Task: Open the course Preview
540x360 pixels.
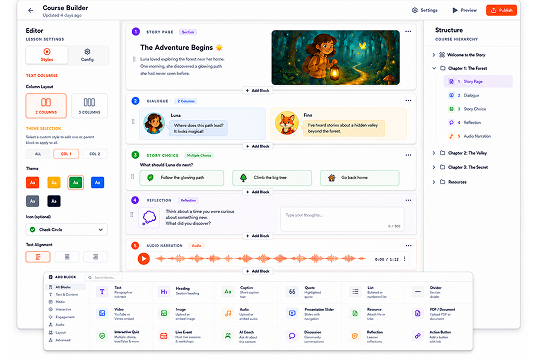Action: point(465,10)
